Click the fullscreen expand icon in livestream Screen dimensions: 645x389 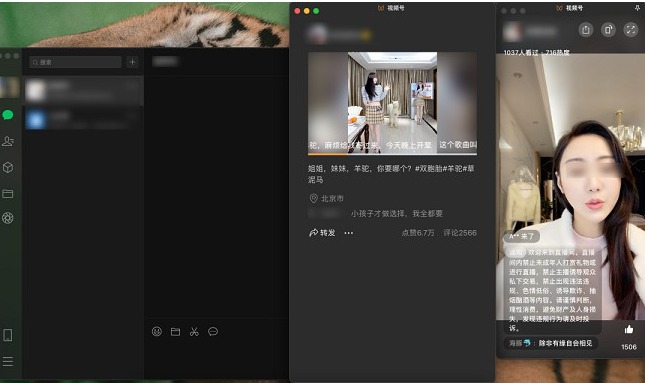tap(630, 30)
